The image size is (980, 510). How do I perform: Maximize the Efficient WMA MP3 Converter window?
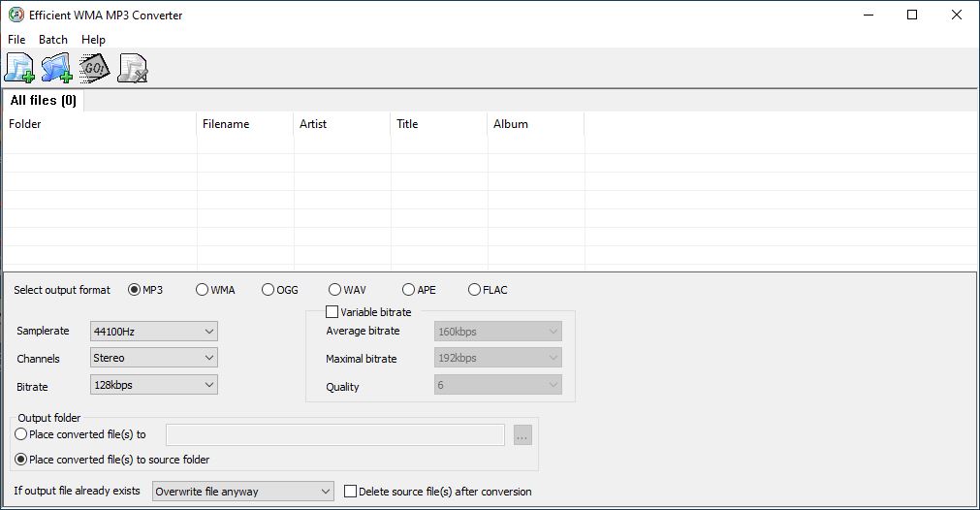coord(912,15)
